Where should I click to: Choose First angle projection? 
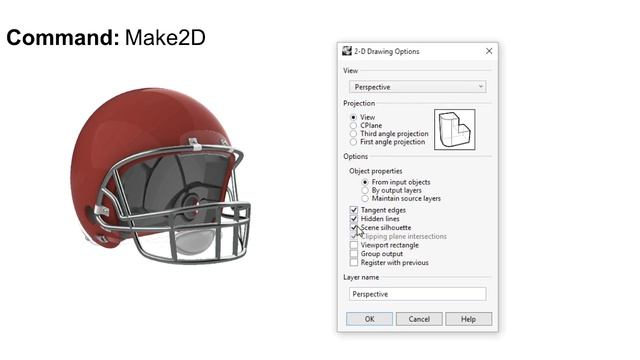[x=353, y=142]
